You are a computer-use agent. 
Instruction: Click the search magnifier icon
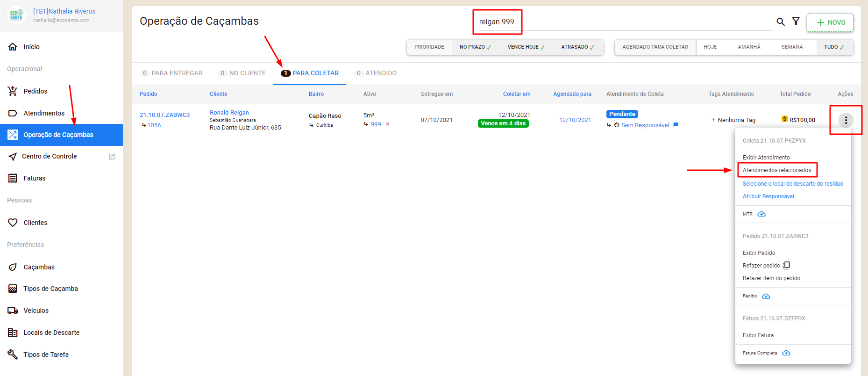click(x=780, y=22)
